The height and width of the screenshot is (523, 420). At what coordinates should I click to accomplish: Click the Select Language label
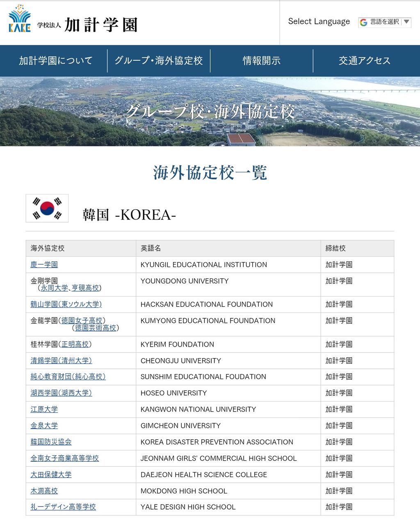[319, 21]
